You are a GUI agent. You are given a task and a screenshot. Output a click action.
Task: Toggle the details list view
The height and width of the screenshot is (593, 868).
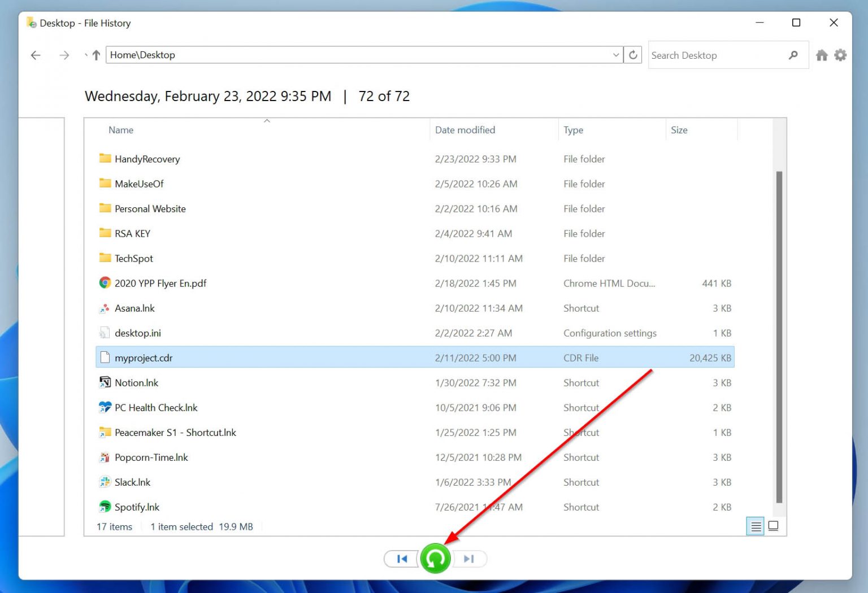(x=756, y=526)
